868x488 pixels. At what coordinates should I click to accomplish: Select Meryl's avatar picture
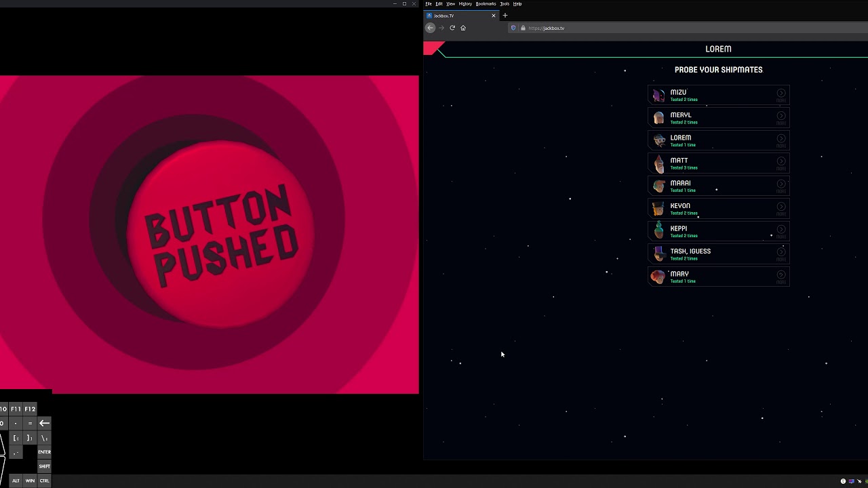coord(658,118)
